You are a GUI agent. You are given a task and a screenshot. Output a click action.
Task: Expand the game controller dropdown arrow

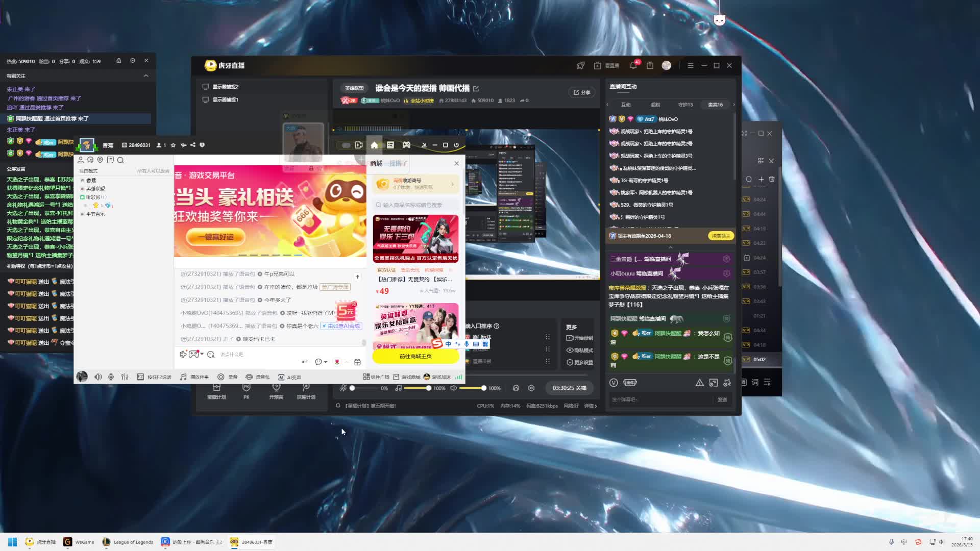pos(202,354)
